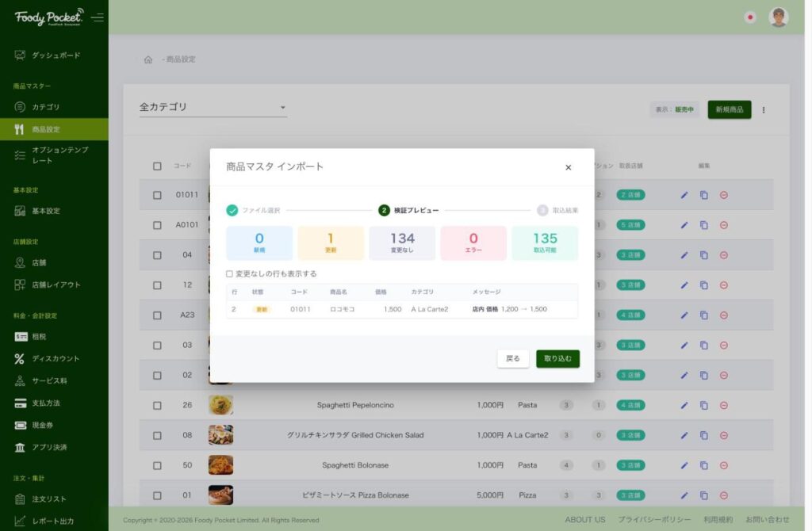Remove product A23 with the minus icon

724,315
